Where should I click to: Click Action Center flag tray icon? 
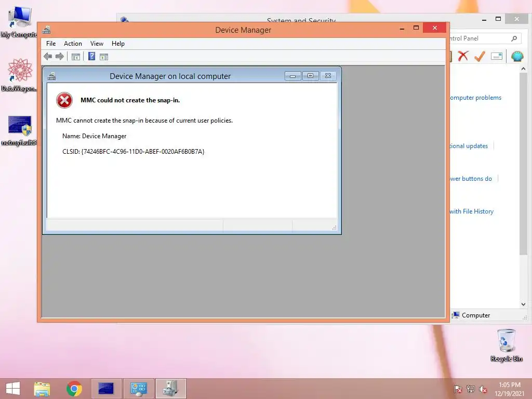pos(458,389)
